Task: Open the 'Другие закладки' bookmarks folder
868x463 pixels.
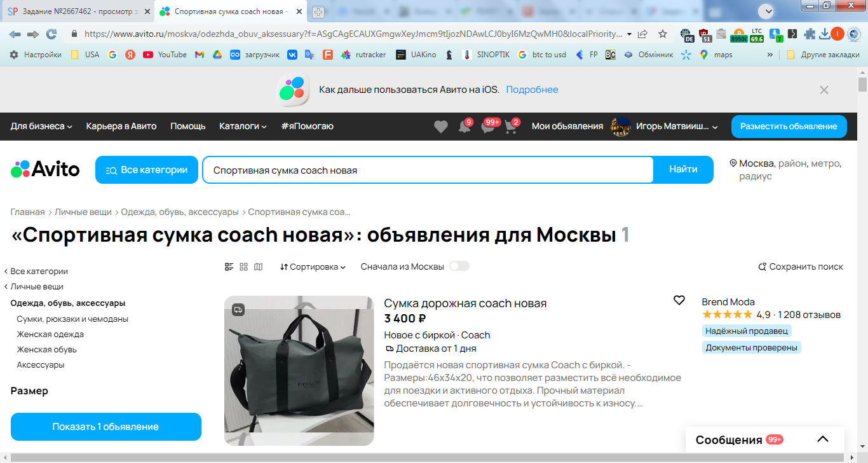Action: [x=823, y=55]
